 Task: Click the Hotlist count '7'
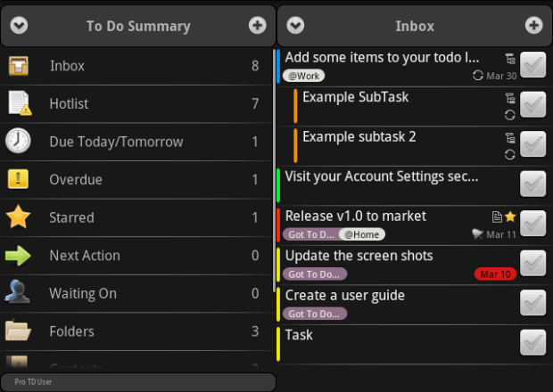(255, 104)
